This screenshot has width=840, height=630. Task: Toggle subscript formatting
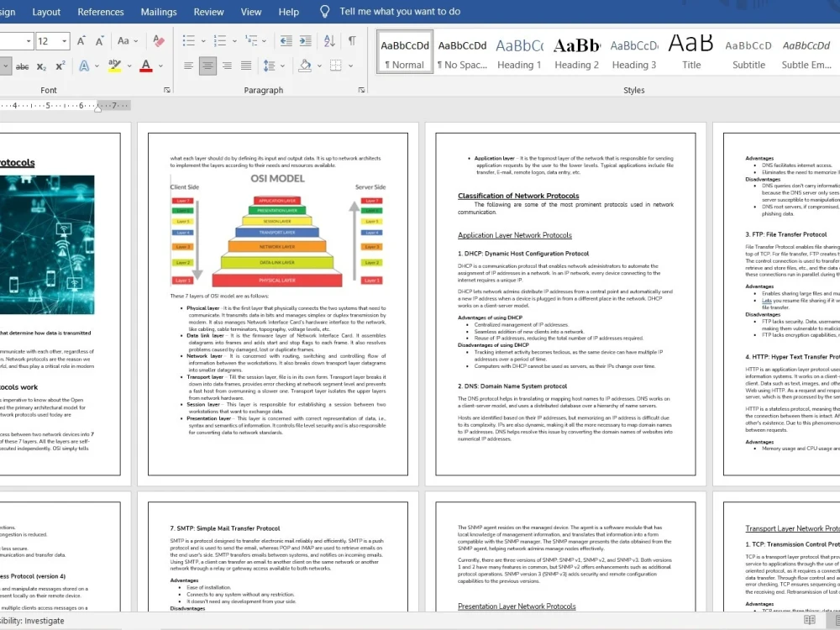(41, 66)
